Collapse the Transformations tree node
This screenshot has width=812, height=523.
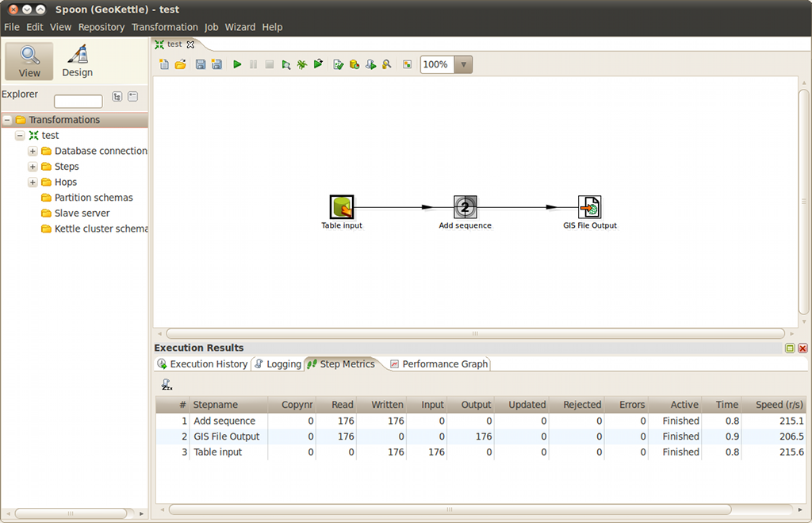(x=7, y=120)
